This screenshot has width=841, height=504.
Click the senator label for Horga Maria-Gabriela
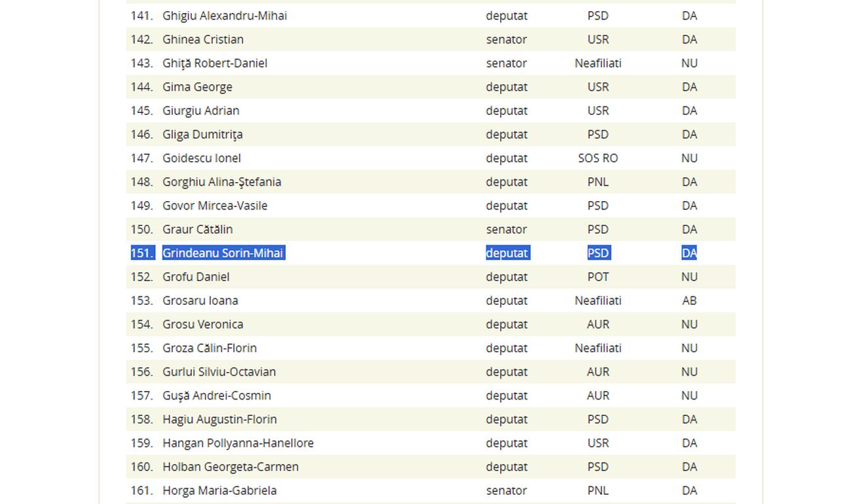coord(507,490)
